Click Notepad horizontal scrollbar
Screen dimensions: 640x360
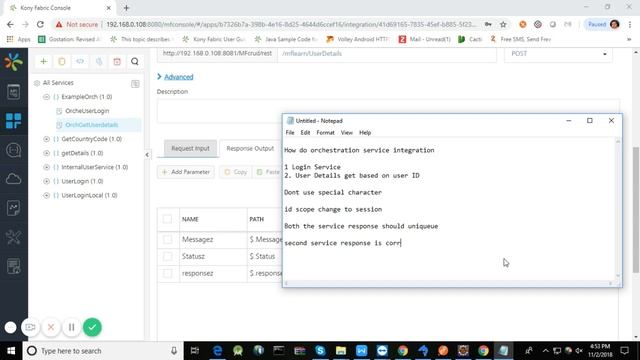coord(448,283)
